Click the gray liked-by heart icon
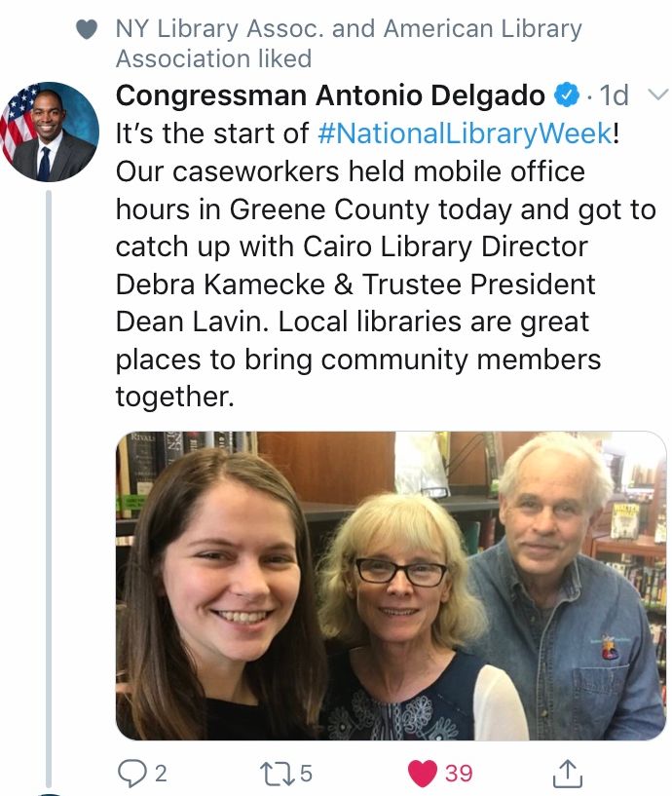 point(87,29)
